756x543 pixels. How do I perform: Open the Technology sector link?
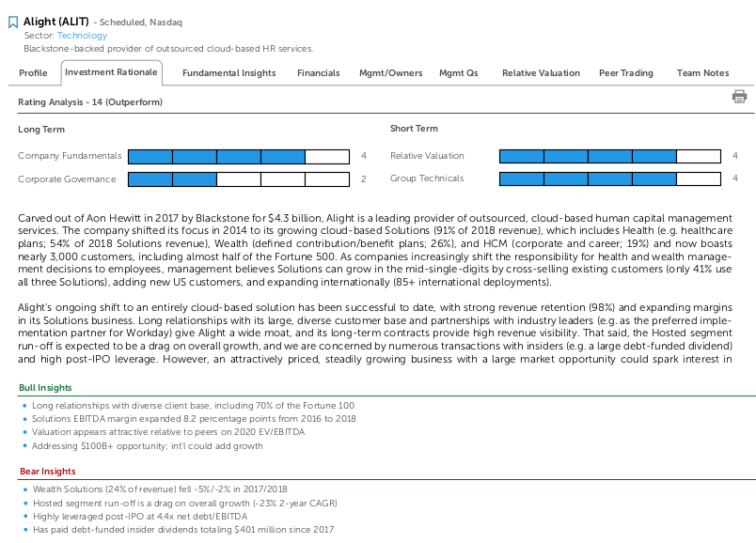pyautogui.click(x=82, y=35)
